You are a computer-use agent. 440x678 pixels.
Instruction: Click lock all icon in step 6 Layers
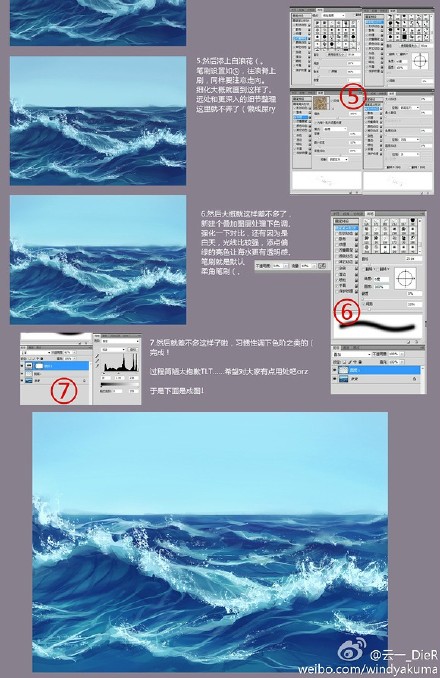coord(360,362)
